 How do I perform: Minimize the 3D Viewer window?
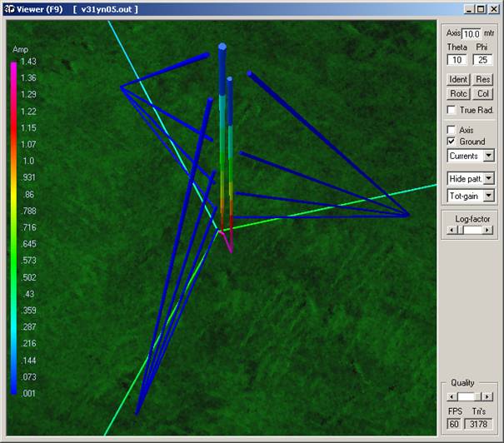pos(471,8)
